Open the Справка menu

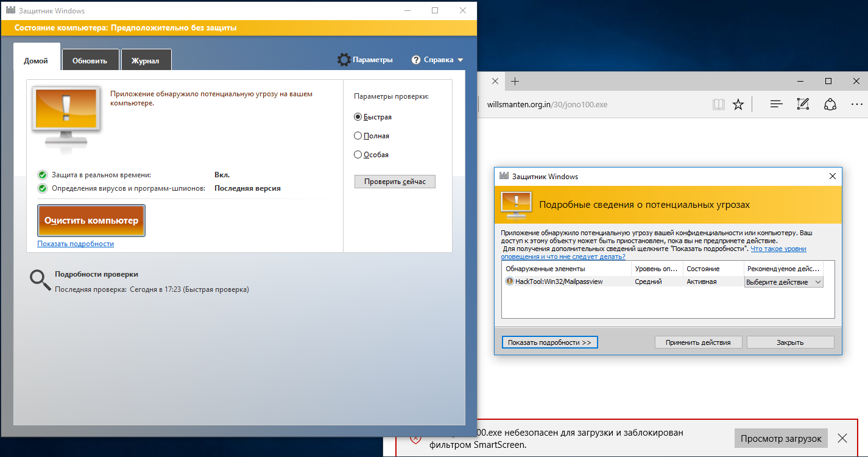(437, 60)
